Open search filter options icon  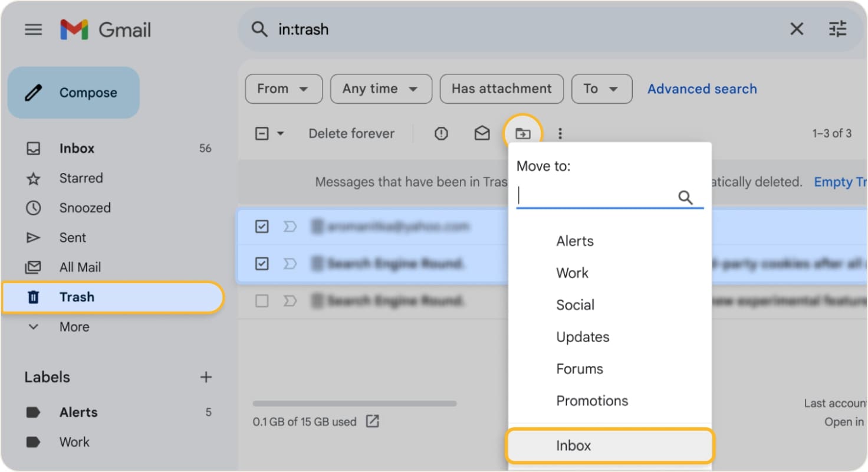tap(837, 29)
